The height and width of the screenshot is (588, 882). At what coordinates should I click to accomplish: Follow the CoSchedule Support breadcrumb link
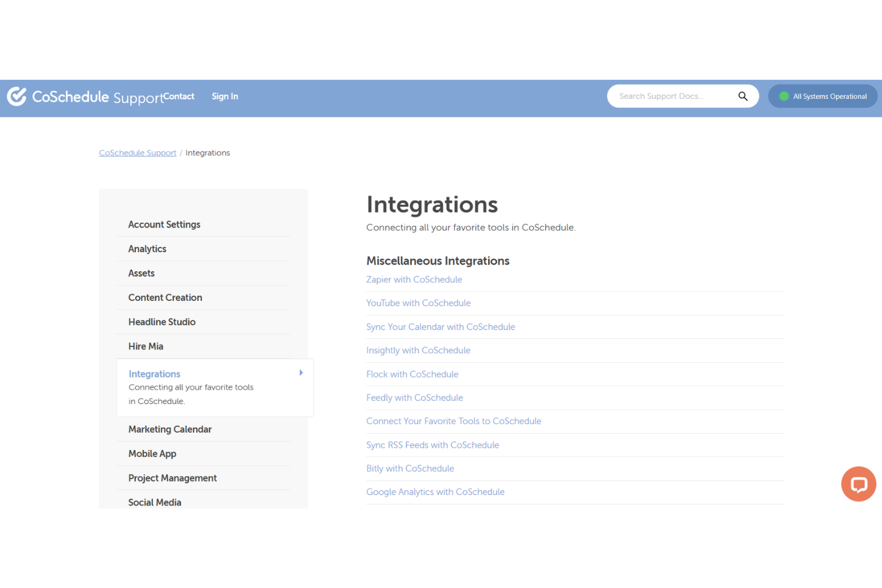pyautogui.click(x=137, y=153)
